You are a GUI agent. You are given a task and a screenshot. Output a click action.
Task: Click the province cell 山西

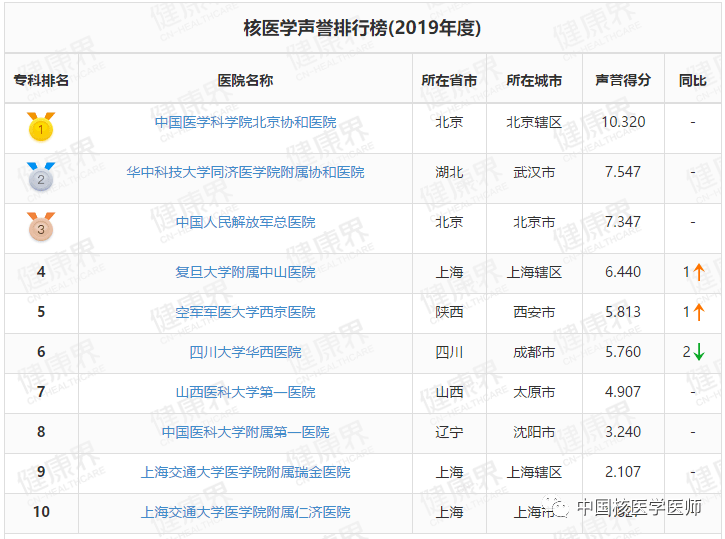pyautogui.click(x=449, y=392)
